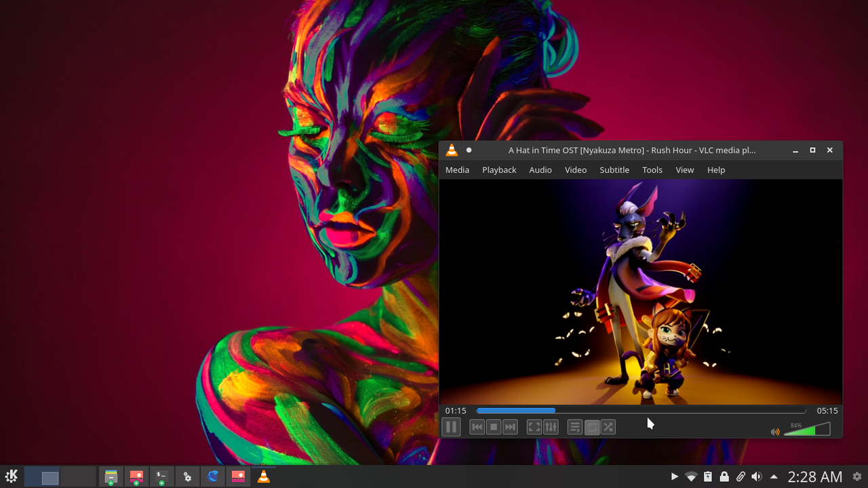Mute VLC via the speaker icon
Image resolution: width=868 pixels, height=488 pixels.
pyautogui.click(x=775, y=432)
